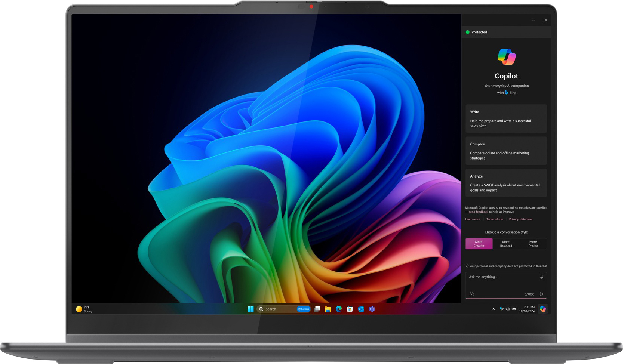Switch to the More Balanced conversation style
Screen dimensions: 624x364
point(506,244)
